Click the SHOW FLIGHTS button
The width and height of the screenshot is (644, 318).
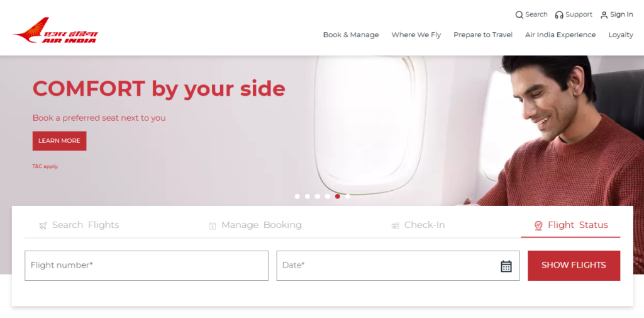coord(574,265)
